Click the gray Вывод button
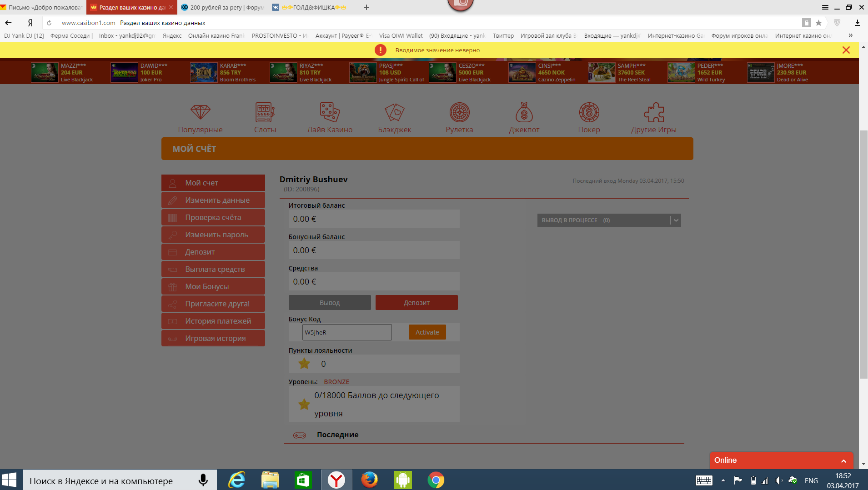 pyautogui.click(x=330, y=303)
